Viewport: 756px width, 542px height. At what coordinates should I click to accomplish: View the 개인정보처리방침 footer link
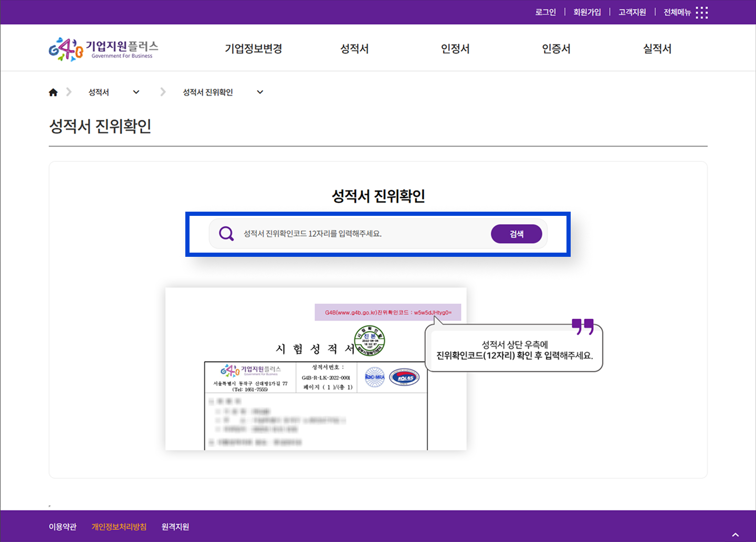[119, 527]
